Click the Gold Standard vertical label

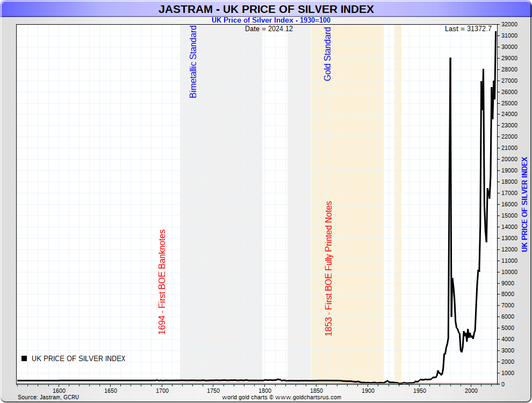[327, 54]
